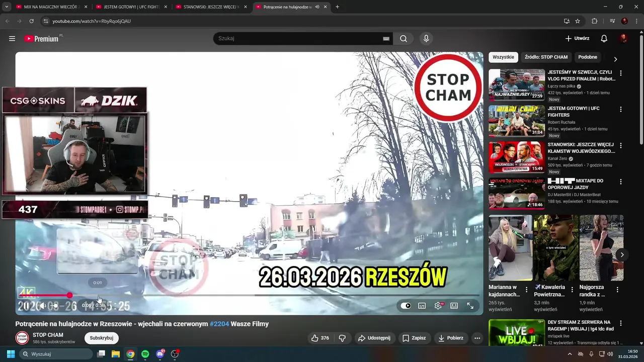Image resolution: width=644 pixels, height=362 pixels.
Task: Mute the playing tab via speaker icon
Action: tap(317, 7)
